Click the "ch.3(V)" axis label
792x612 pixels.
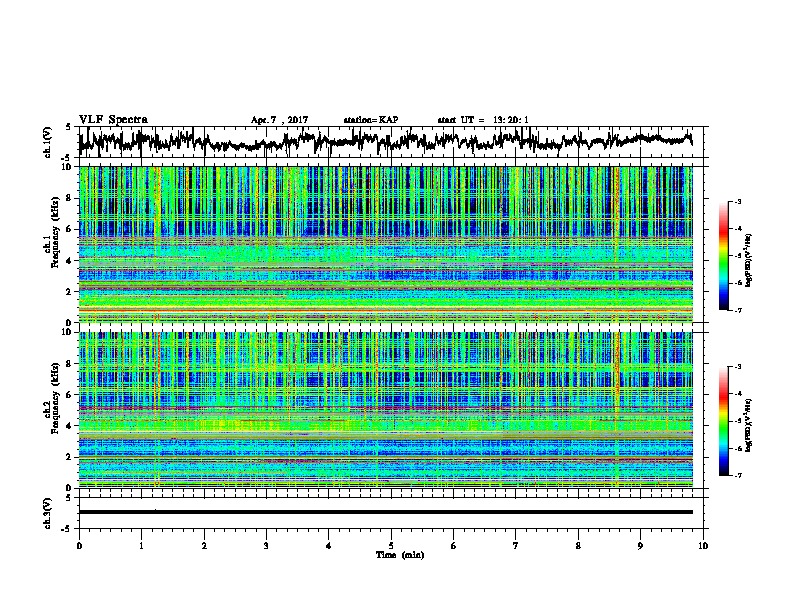point(48,514)
